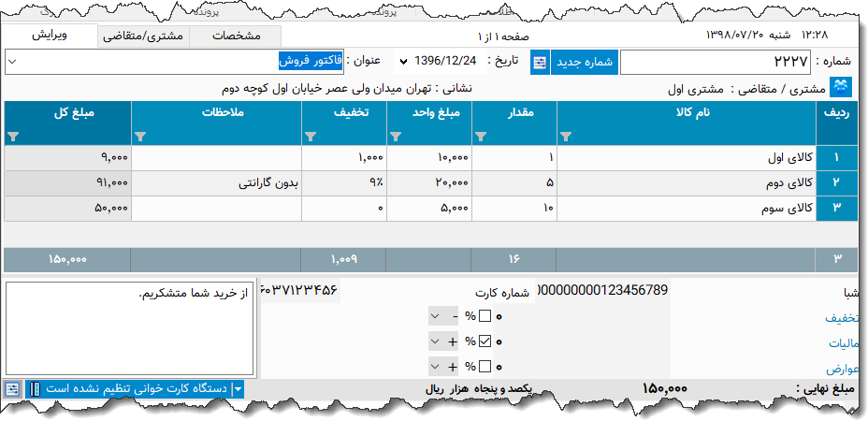Select row header ۱ in the table
The width and height of the screenshot is (868, 421).
(836, 158)
